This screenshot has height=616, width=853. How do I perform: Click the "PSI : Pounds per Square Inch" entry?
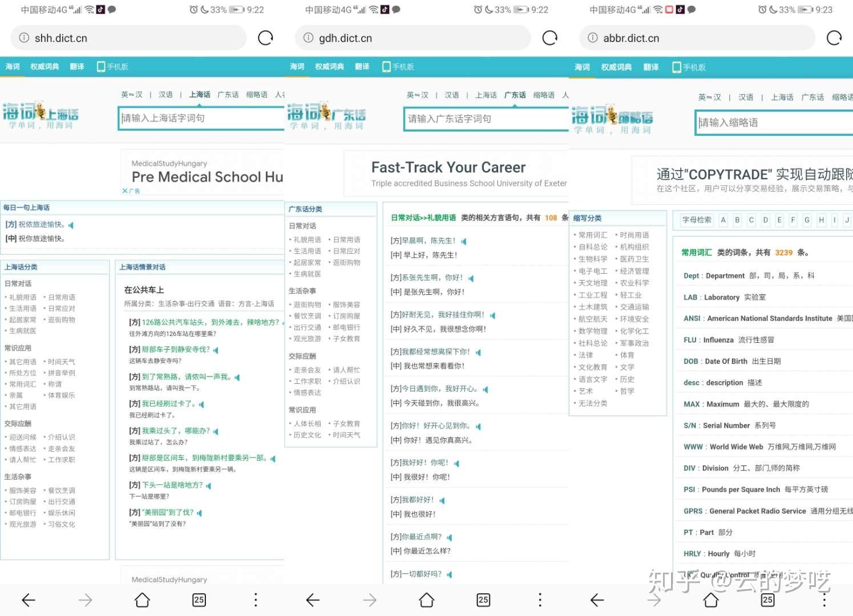point(755,490)
